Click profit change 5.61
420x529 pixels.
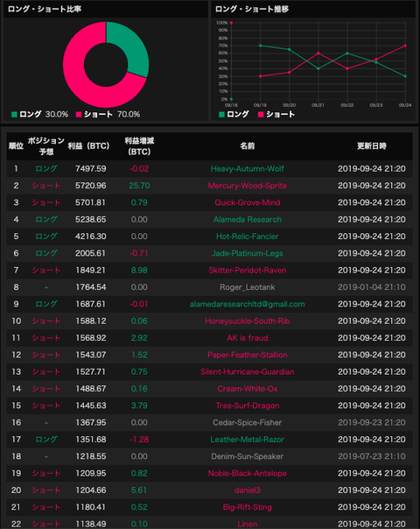139,490
